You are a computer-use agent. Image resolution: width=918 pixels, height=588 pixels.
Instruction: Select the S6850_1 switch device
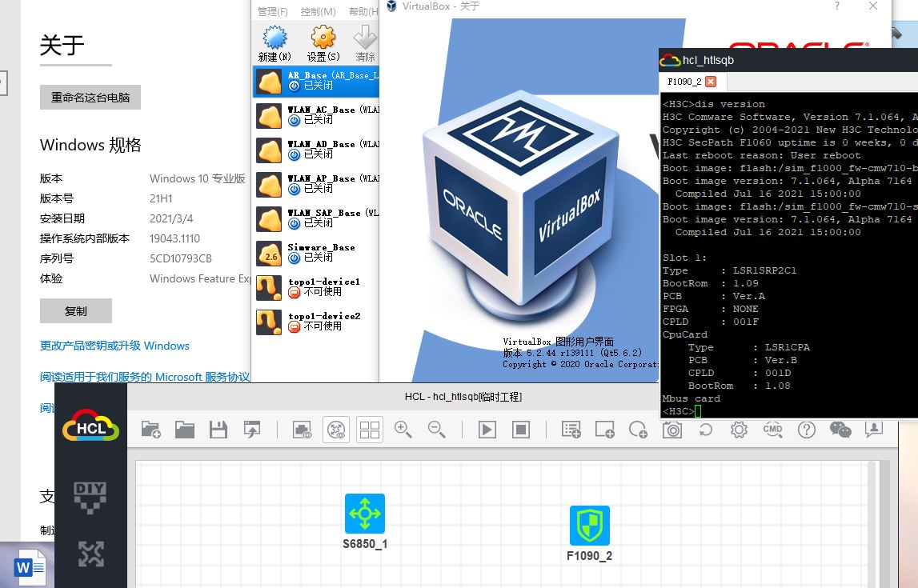(x=365, y=514)
